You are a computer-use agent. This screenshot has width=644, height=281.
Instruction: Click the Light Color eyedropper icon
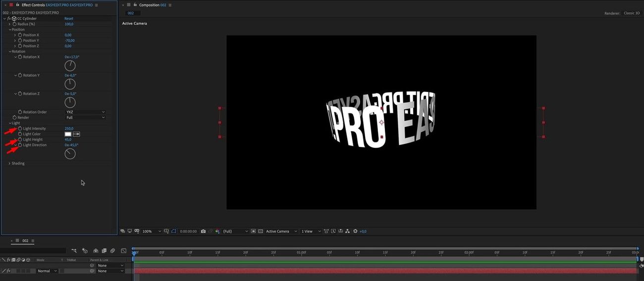click(77, 134)
